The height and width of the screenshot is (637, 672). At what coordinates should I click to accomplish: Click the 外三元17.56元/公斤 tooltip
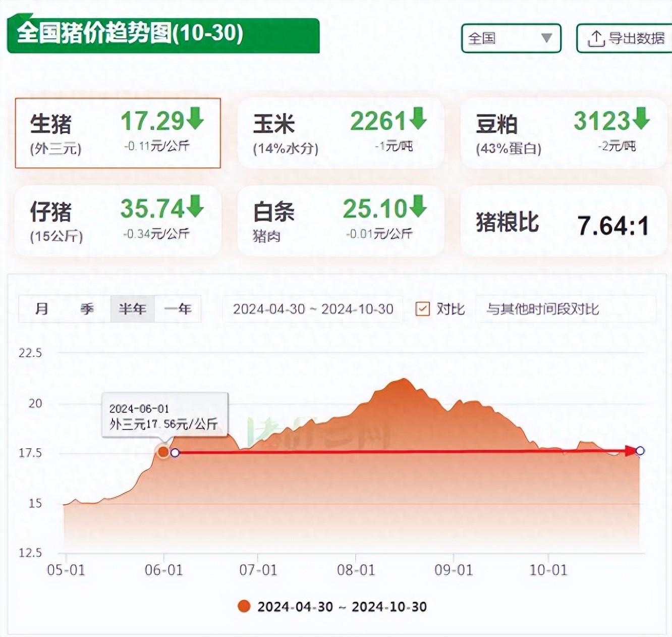click(x=164, y=414)
